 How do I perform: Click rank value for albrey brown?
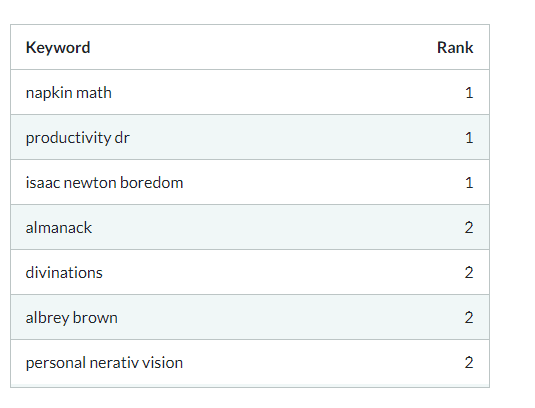[469, 318]
